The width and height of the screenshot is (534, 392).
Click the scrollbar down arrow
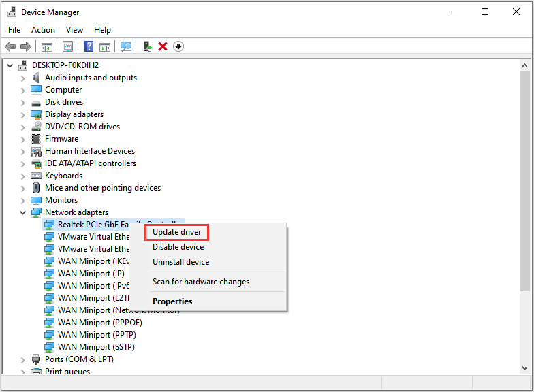[x=524, y=368]
